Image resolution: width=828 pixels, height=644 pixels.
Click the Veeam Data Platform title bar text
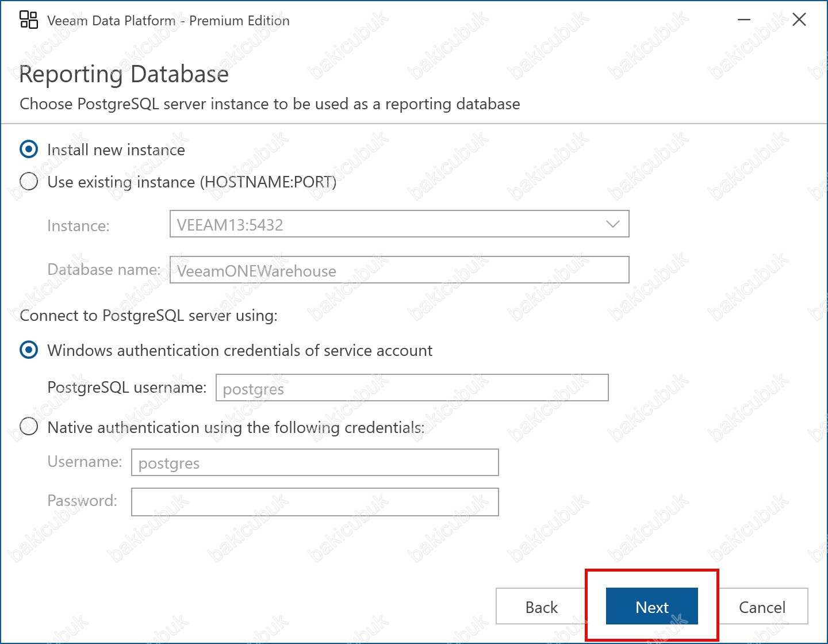click(x=168, y=21)
